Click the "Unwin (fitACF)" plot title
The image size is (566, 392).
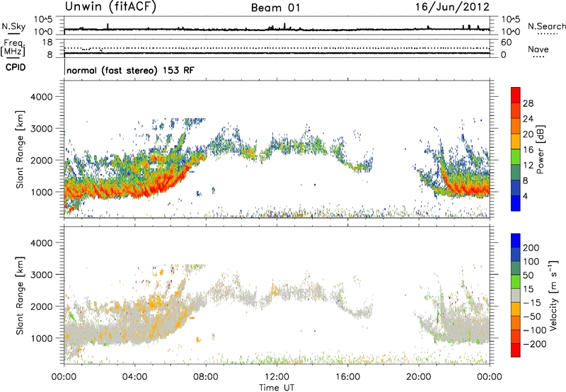pyautogui.click(x=110, y=7)
